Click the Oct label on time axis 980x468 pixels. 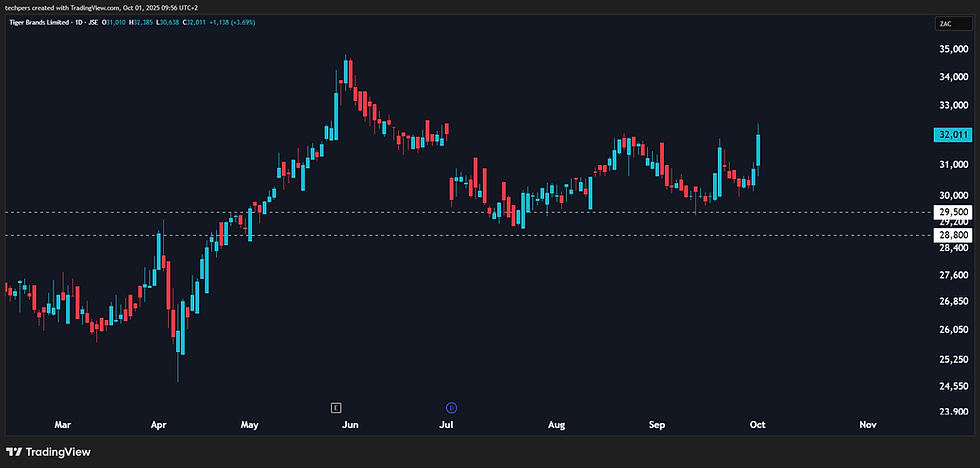758,425
